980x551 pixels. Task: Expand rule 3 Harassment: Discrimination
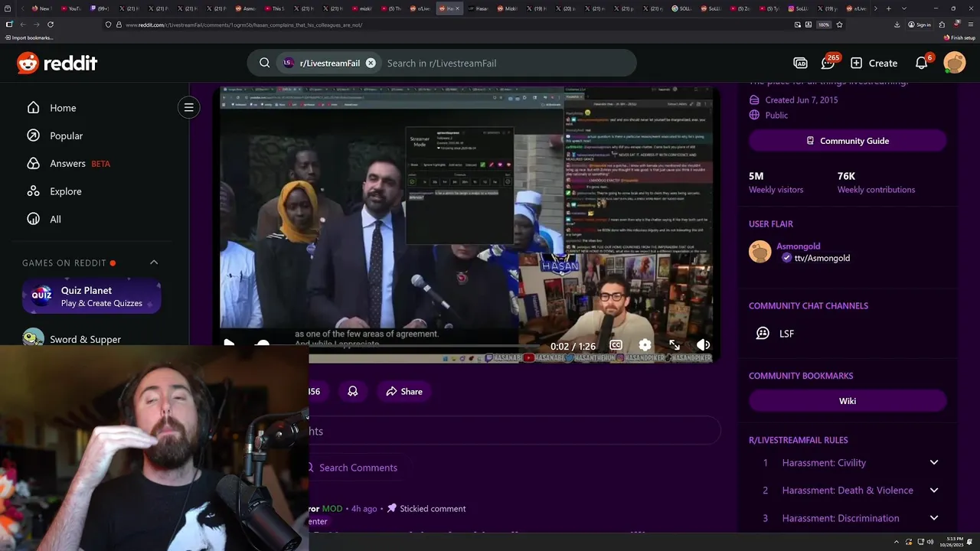coord(848,518)
